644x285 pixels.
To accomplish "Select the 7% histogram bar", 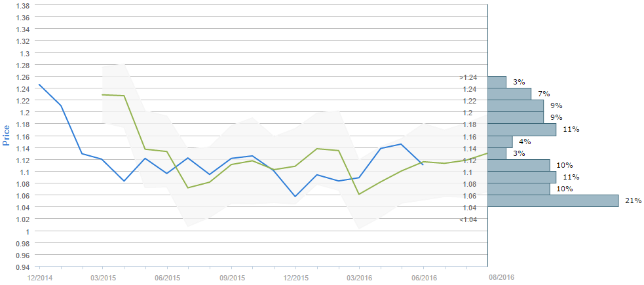I will coord(510,94).
